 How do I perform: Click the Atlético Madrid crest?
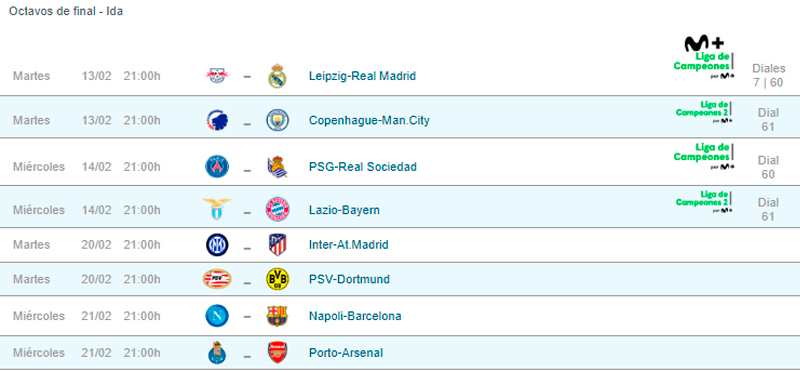pyautogui.click(x=278, y=244)
